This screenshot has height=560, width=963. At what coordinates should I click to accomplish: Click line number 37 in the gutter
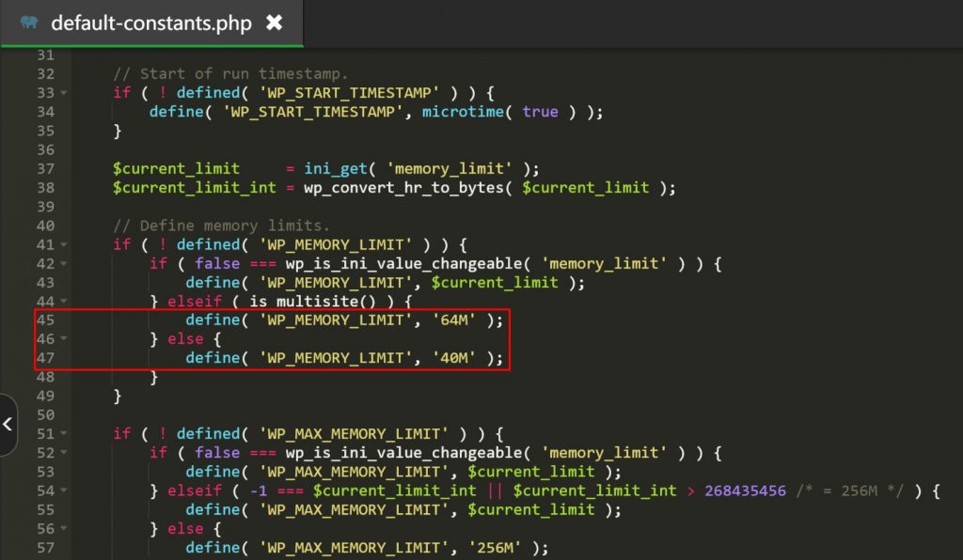[45, 169]
